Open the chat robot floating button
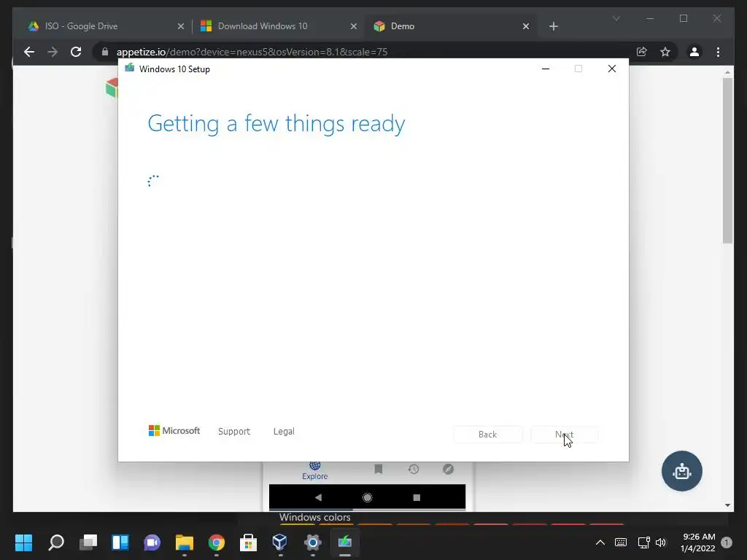The image size is (747, 560). 682,471
